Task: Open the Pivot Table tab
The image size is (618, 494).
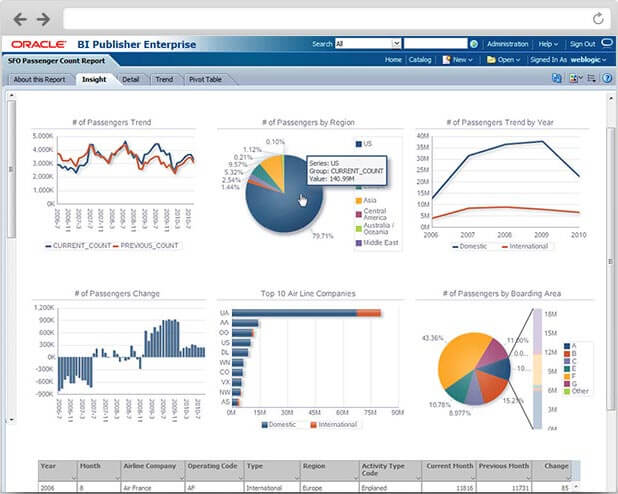Action: [205, 79]
